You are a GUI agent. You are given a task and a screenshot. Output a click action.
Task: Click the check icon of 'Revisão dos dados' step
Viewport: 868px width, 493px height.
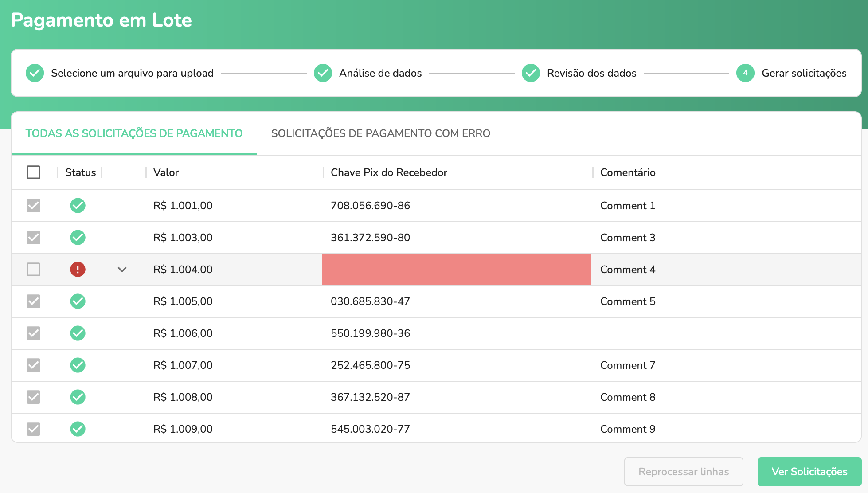pos(531,73)
